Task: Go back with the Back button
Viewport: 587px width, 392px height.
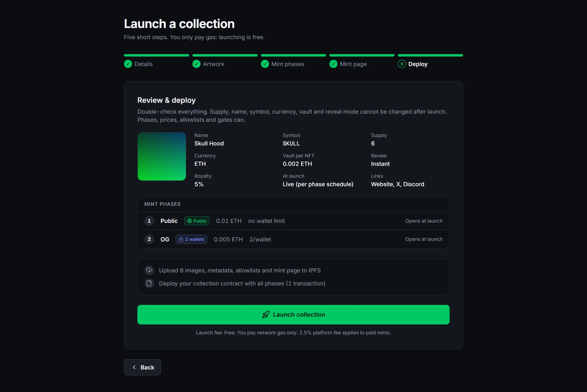Action: pyautogui.click(x=142, y=367)
